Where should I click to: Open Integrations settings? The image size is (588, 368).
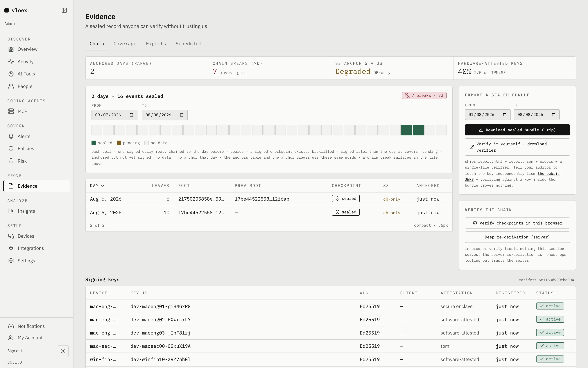[37, 248]
